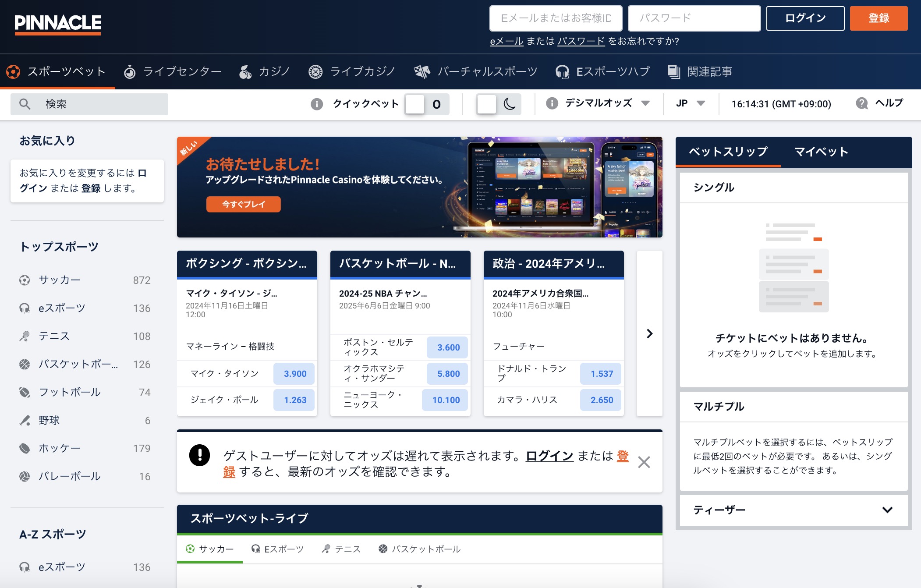Dismiss the guest odds delay notice
Viewport: 921px width, 588px height.
click(x=644, y=462)
